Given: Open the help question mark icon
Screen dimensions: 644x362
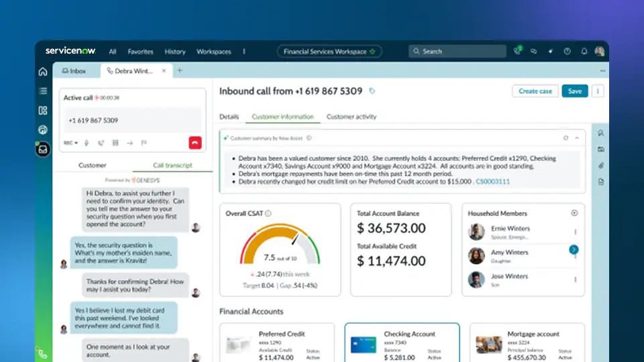Looking at the screenshot, I should point(568,52).
